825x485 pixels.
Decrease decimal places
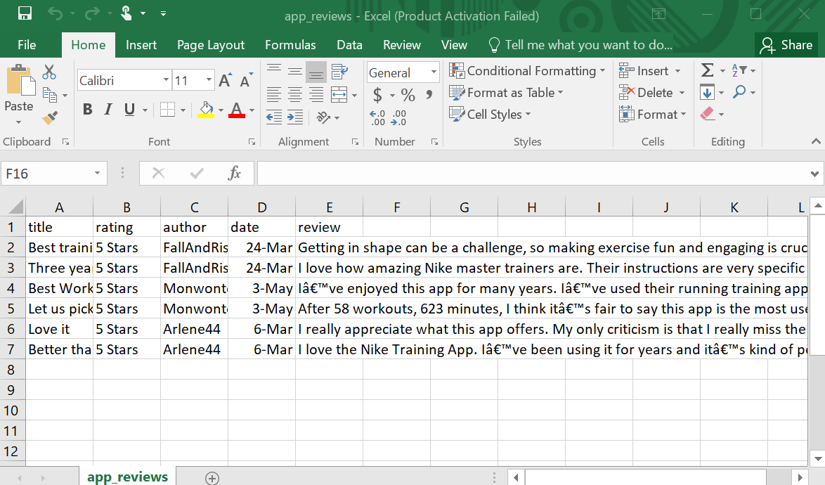[398, 117]
